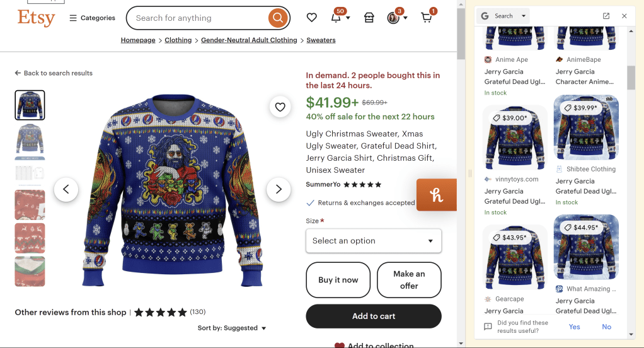
Task: Open the Size select dropdown
Action: (374, 241)
